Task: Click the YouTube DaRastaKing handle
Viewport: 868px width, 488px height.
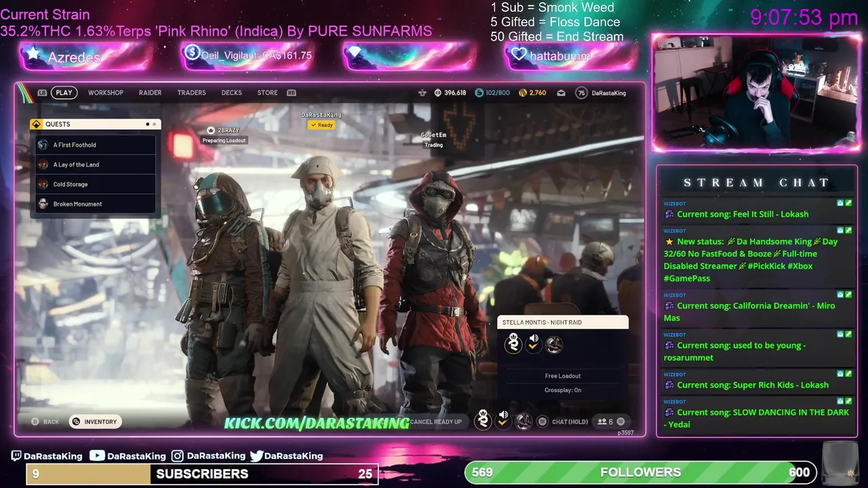Action: click(127, 456)
